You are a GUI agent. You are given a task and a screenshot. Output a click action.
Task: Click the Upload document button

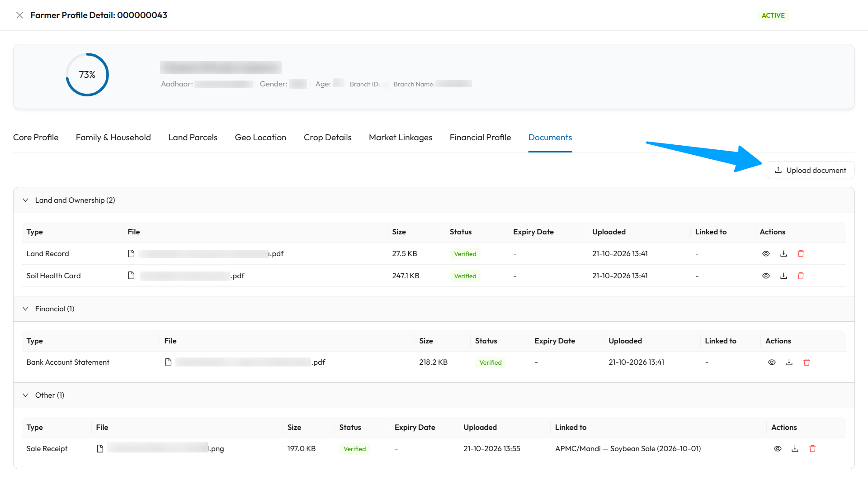point(810,170)
